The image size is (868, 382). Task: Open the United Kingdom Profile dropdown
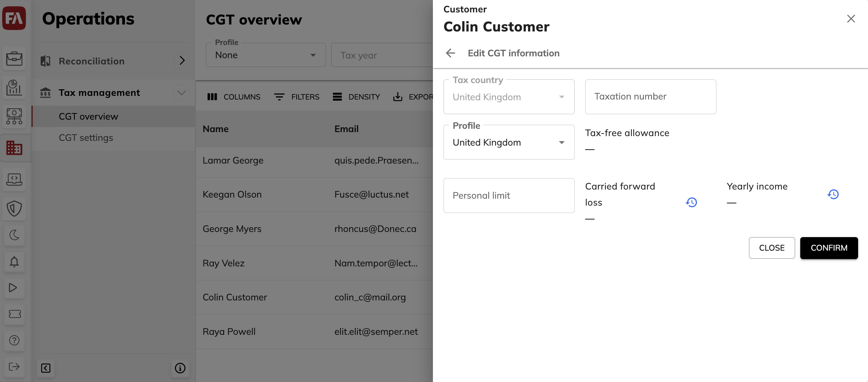pyautogui.click(x=509, y=142)
